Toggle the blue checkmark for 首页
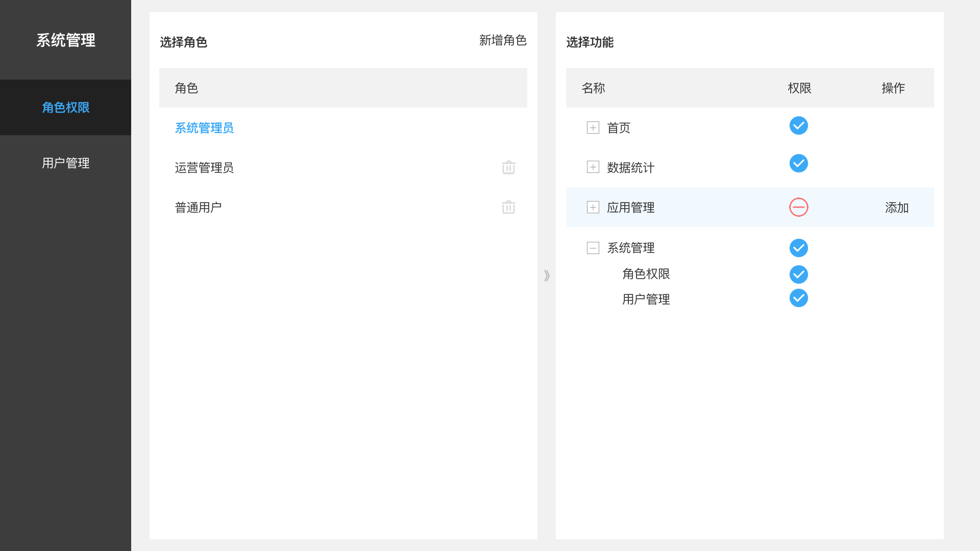This screenshot has height=551, width=980. (x=798, y=126)
